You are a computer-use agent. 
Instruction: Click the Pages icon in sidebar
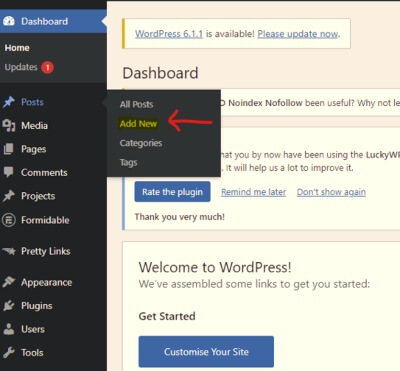click(9, 149)
